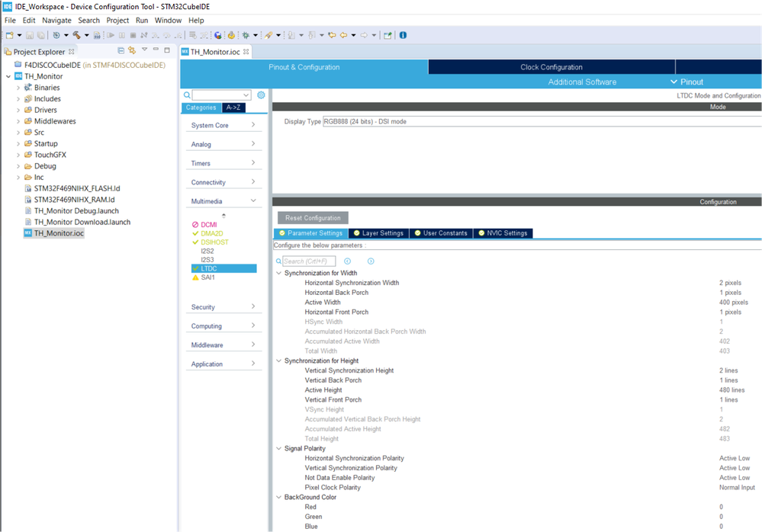Select the DMA2D peripheral
This screenshot has width=762, height=532.
(x=212, y=233)
